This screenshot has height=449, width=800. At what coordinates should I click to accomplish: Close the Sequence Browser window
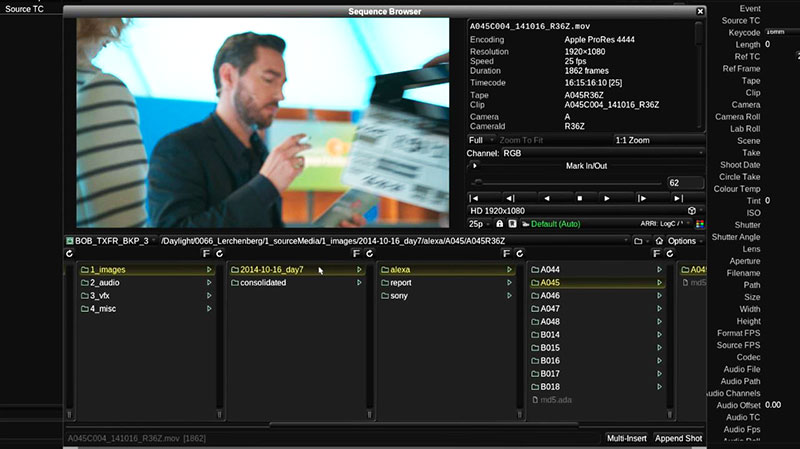pos(700,11)
